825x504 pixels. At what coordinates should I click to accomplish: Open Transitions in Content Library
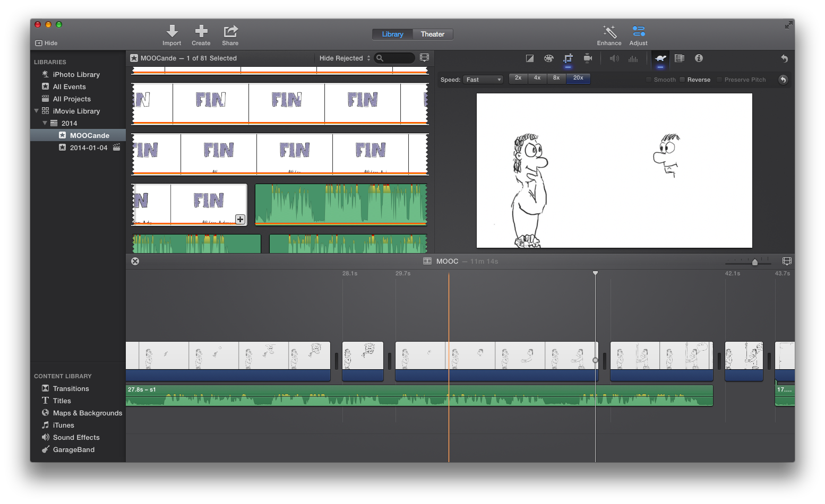(71, 388)
